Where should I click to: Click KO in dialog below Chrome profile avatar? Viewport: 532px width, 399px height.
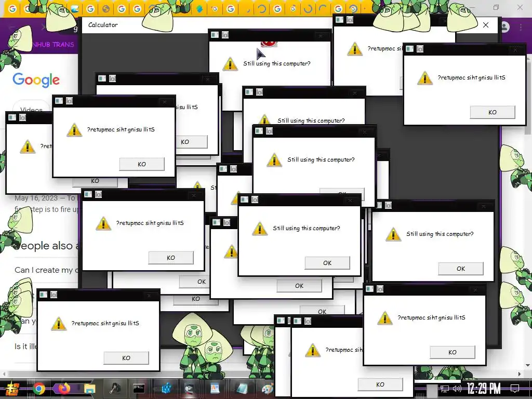click(493, 112)
